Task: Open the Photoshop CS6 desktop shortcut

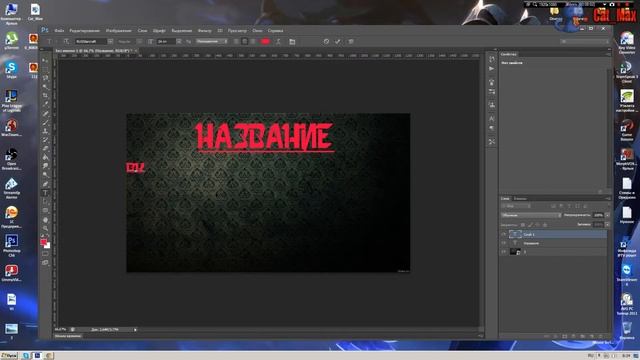Action: [11, 246]
